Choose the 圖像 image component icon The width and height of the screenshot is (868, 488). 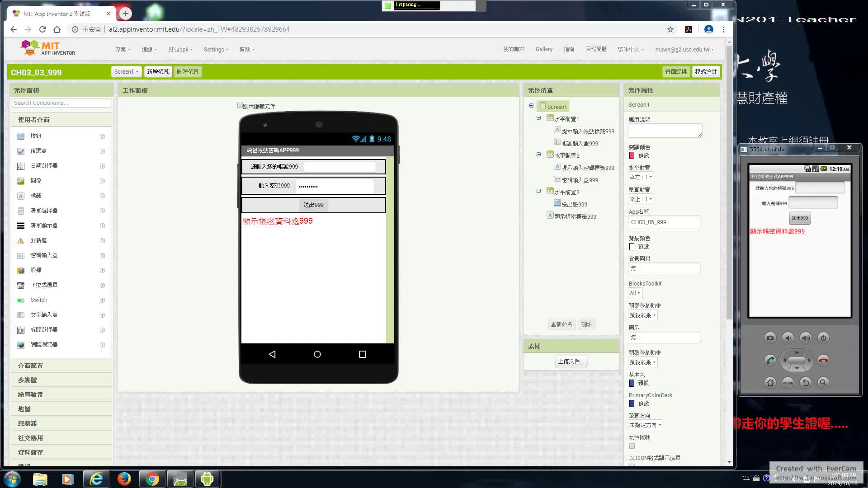pyautogui.click(x=21, y=181)
